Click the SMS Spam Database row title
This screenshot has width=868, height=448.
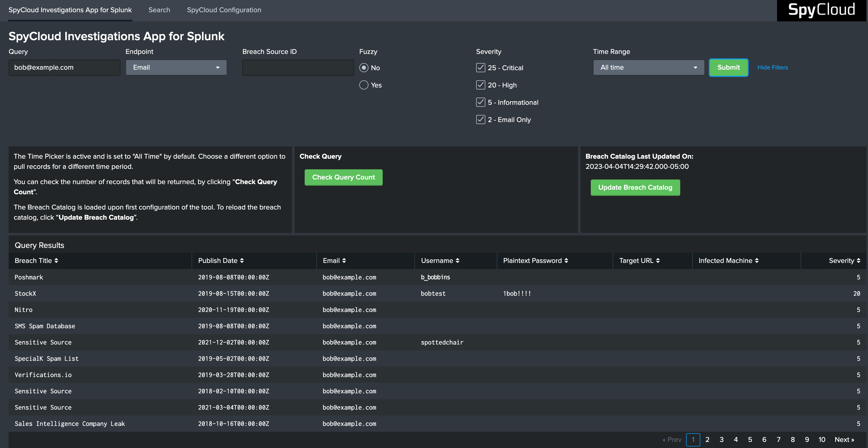(45, 326)
